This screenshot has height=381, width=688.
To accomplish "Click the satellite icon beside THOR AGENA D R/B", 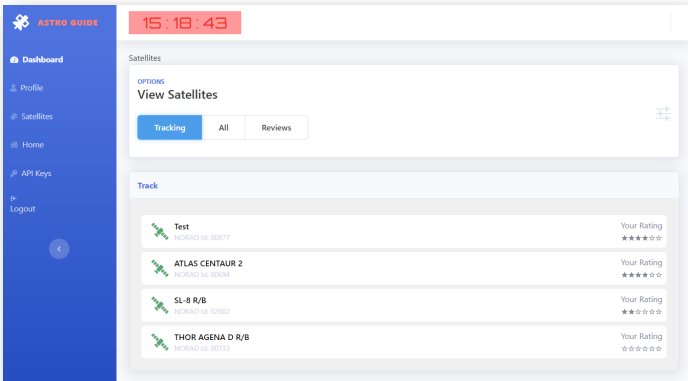I will click(160, 342).
